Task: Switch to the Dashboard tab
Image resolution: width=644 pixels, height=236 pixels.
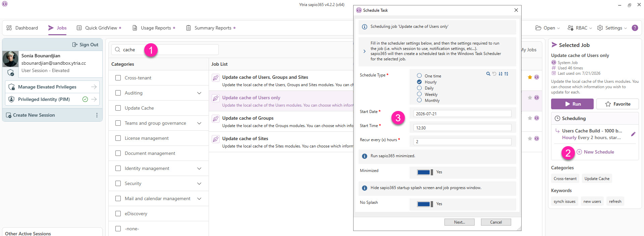Action: (22, 28)
